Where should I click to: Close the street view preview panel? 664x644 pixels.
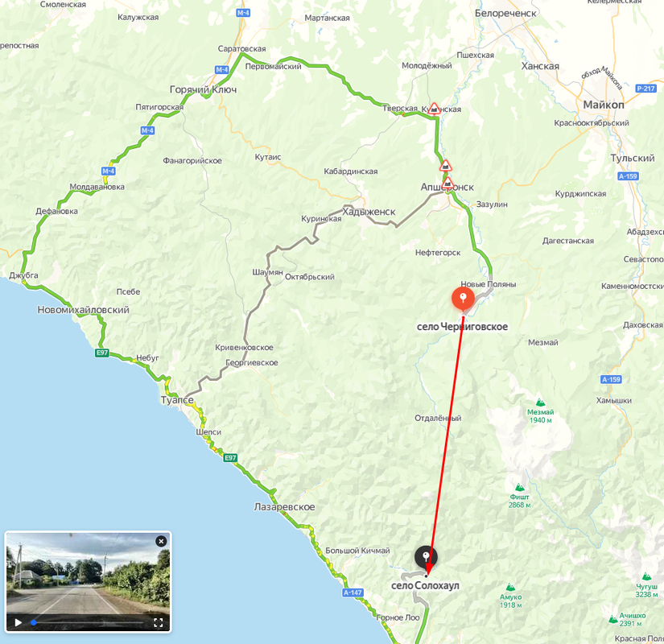(161, 541)
